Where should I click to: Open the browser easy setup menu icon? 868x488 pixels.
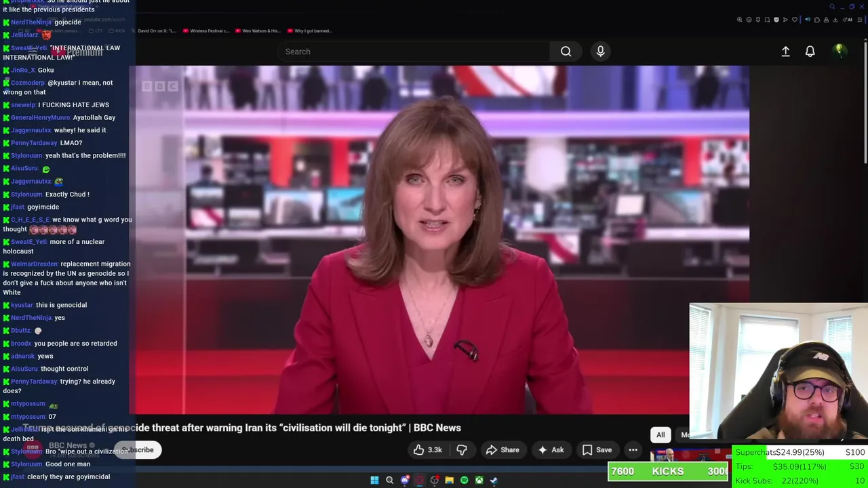(x=859, y=20)
